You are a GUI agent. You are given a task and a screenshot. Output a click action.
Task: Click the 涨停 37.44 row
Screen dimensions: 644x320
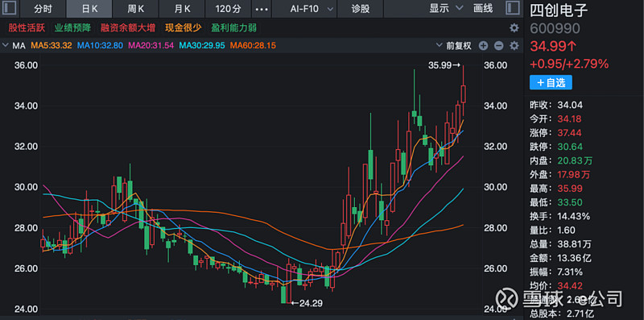click(556, 133)
